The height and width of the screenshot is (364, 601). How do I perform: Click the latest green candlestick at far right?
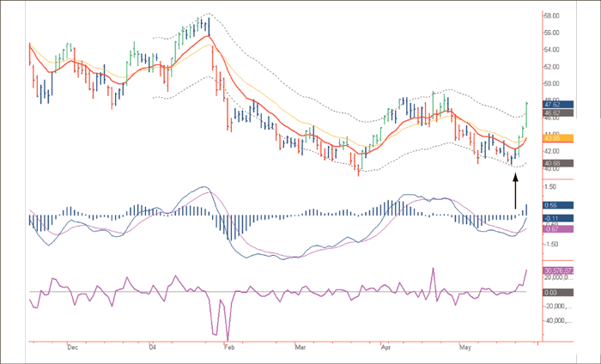click(x=526, y=108)
